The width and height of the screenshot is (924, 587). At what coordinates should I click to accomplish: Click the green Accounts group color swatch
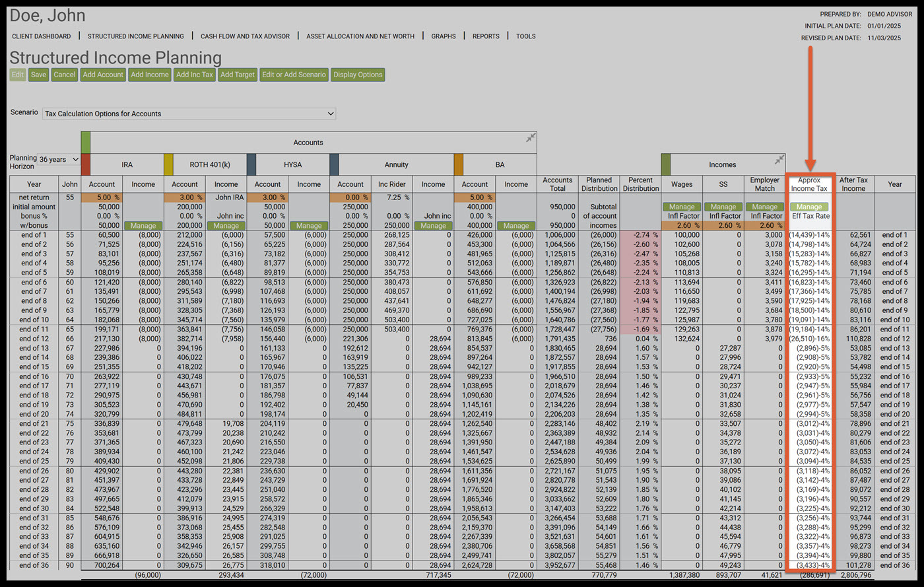coord(85,142)
